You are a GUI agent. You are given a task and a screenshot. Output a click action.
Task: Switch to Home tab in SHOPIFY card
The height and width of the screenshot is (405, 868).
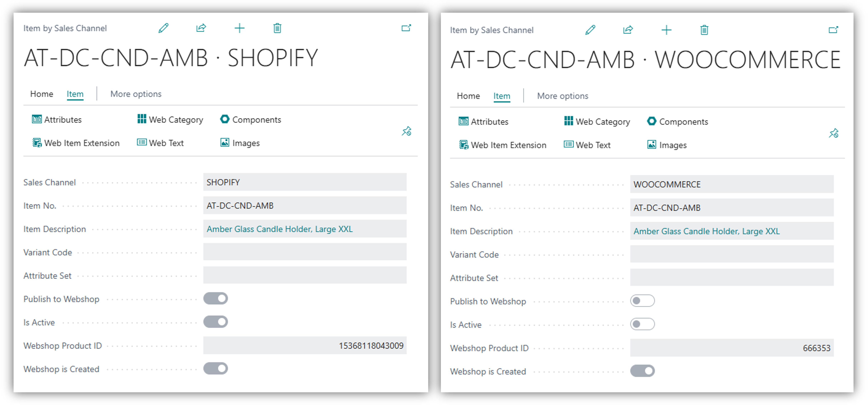click(41, 94)
